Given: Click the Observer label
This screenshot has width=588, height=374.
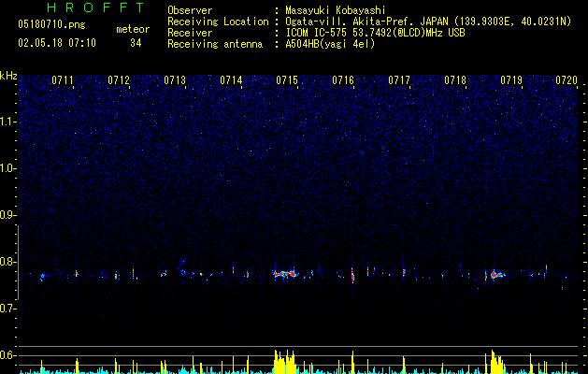Looking at the screenshot, I should [190, 10].
